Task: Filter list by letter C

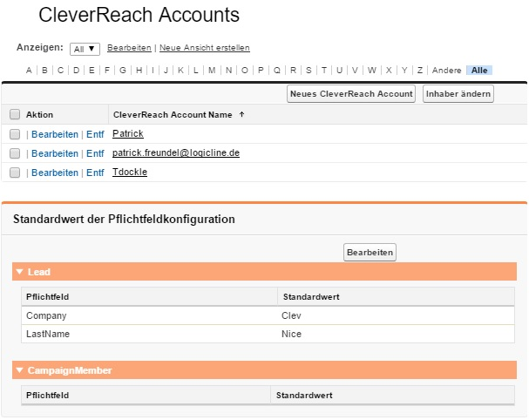Action: 60,71
